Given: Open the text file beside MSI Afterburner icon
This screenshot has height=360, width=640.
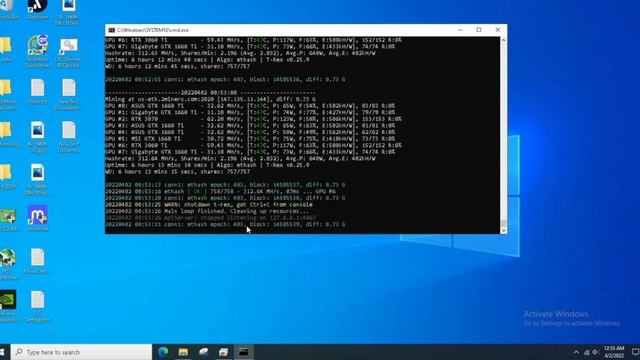Looking at the screenshot, I should pyautogui.click(x=38, y=261).
